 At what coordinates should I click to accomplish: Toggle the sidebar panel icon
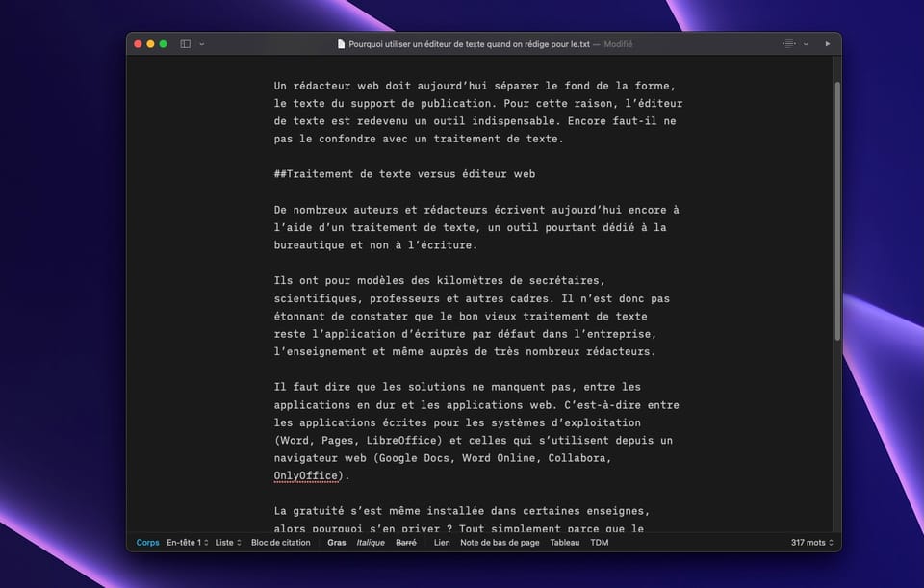(x=186, y=44)
